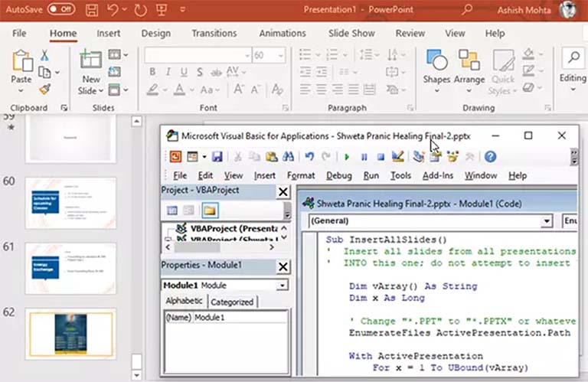
Task: Click the Insert UserForm icon in VBA toolbar
Action: coord(192,157)
